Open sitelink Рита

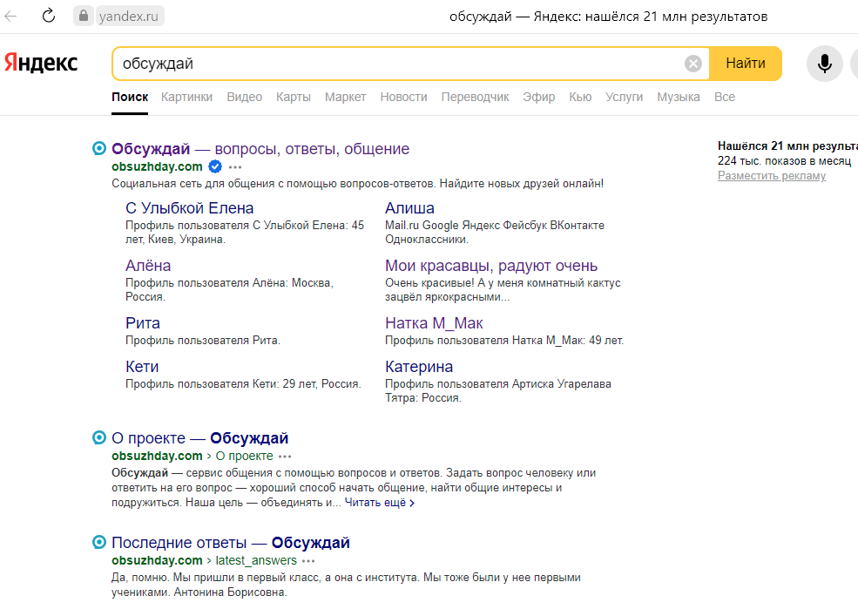pyautogui.click(x=143, y=323)
